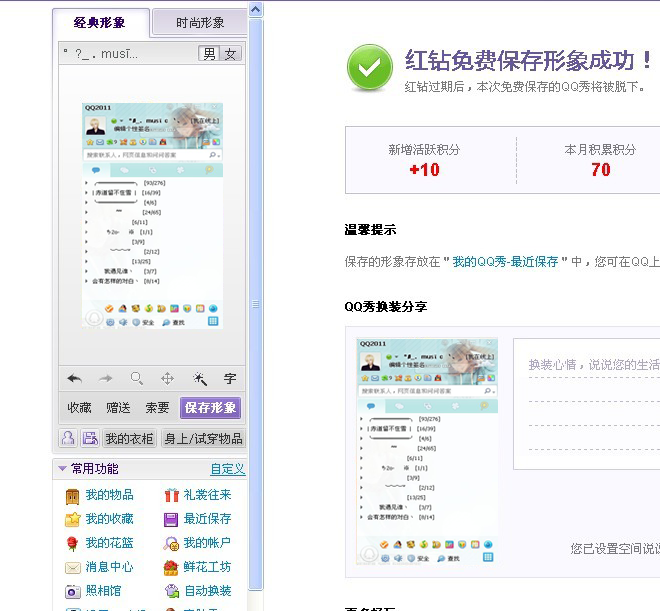660x611 pixels.
Task: Click the nickname field '? _ . musi...'
Action: [101, 54]
